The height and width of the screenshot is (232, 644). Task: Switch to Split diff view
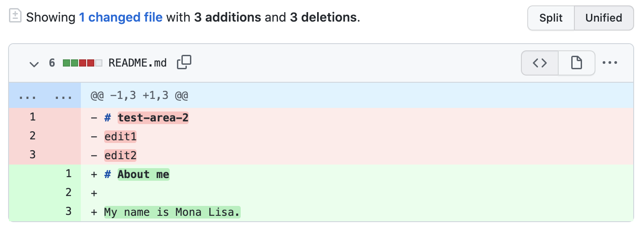551,18
